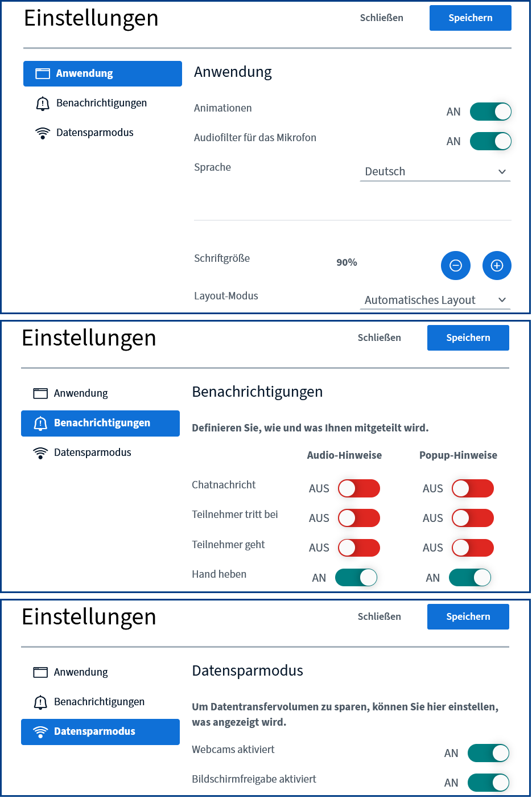Click the window icon on the highlighted Anwendung tab
The width and height of the screenshot is (532, 798).
click(43, 73)
